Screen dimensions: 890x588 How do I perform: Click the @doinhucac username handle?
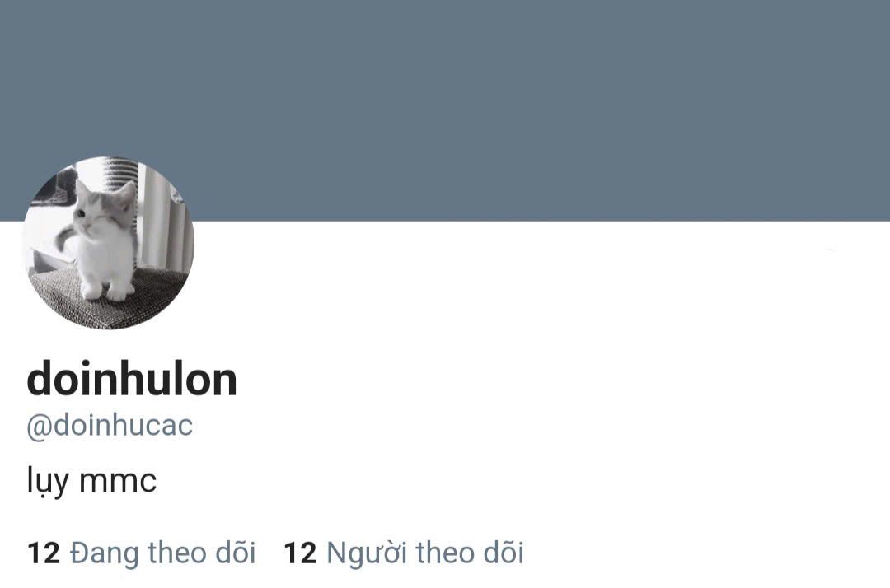pos(110,425)
